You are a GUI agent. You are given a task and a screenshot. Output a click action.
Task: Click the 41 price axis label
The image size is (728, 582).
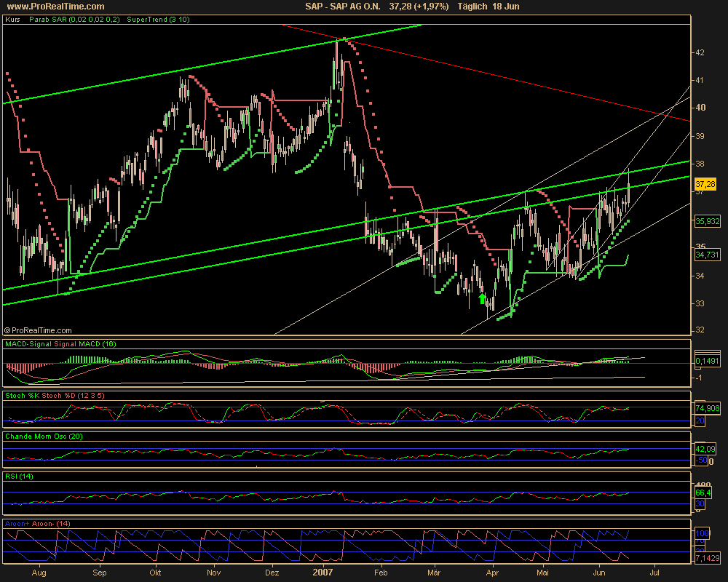tap(699, 80)
